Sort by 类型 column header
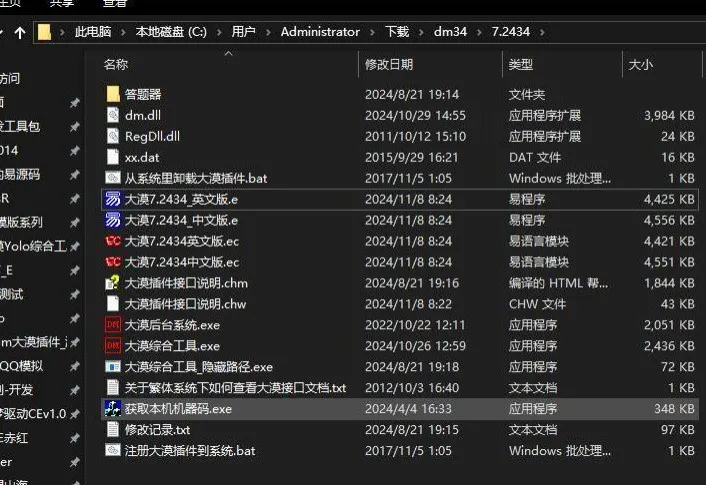 pyautogui.click(x=520, y=64)
